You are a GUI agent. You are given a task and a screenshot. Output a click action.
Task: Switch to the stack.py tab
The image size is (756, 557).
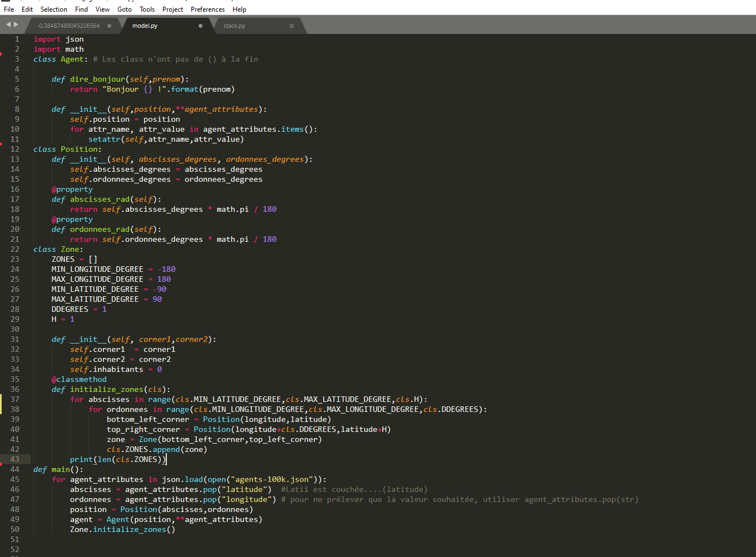pyautogui.click(x=234, y=26)
